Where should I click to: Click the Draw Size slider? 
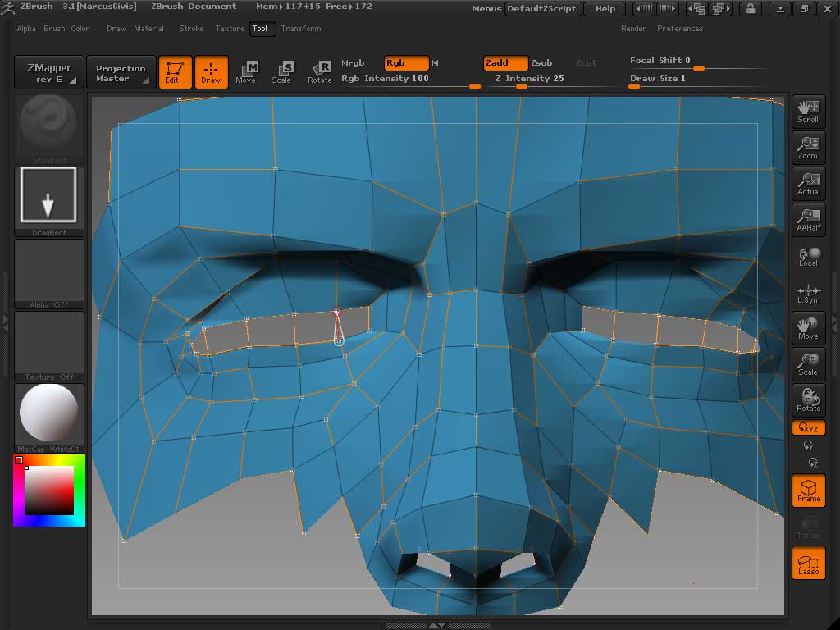699,80
